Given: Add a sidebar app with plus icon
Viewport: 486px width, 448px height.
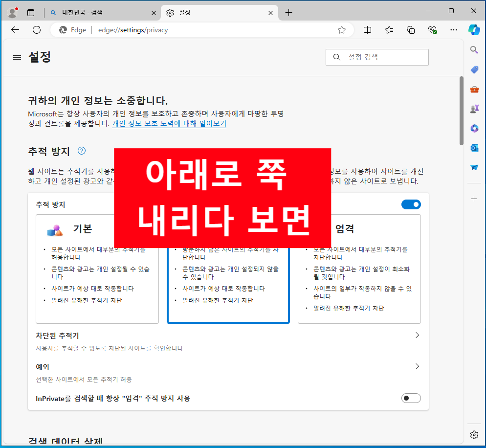Looking at the screenshot, I should pos(474,199).
